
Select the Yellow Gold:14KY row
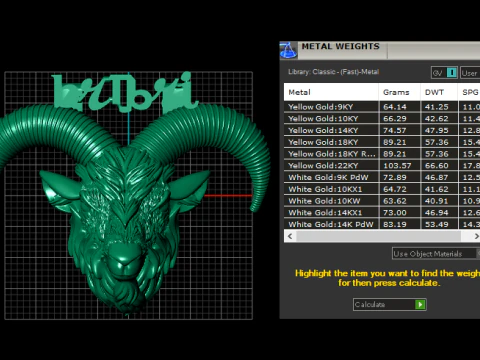382,130
